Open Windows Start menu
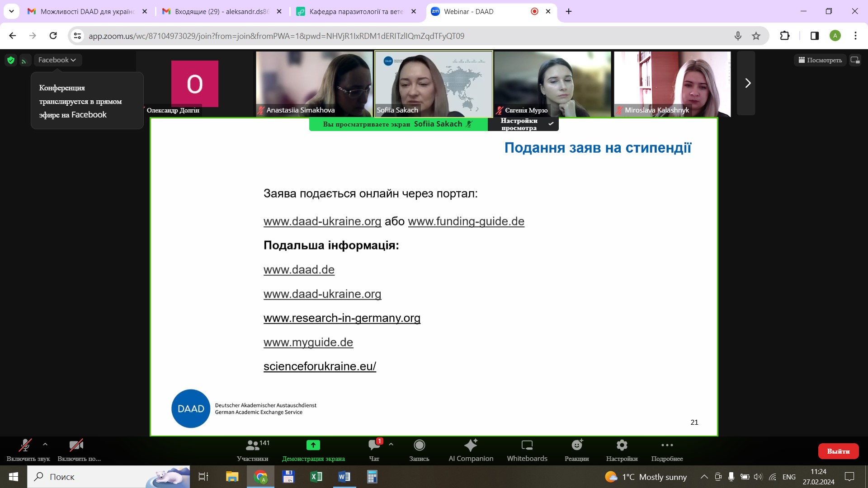Viewport: 868px width, 488px height. (x=14, y=477)
